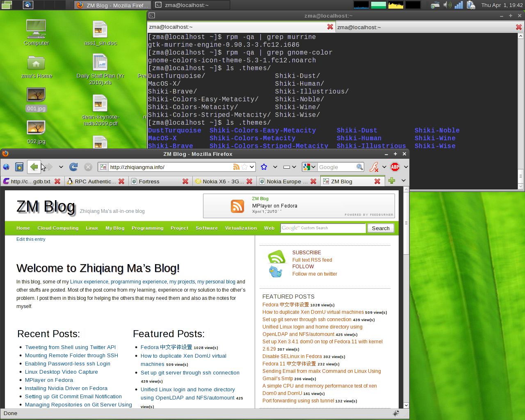Open the list all tabs dropdown
The width and height of the screenshot is (525, 420).
pos(403,180)
